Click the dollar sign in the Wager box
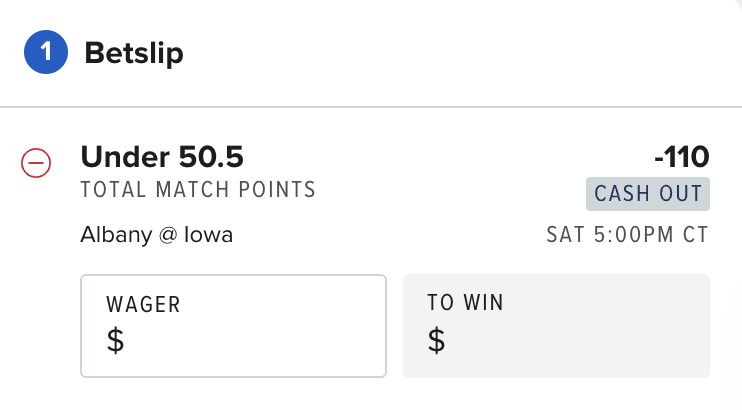The image size is (742, 410). (115, 340)
